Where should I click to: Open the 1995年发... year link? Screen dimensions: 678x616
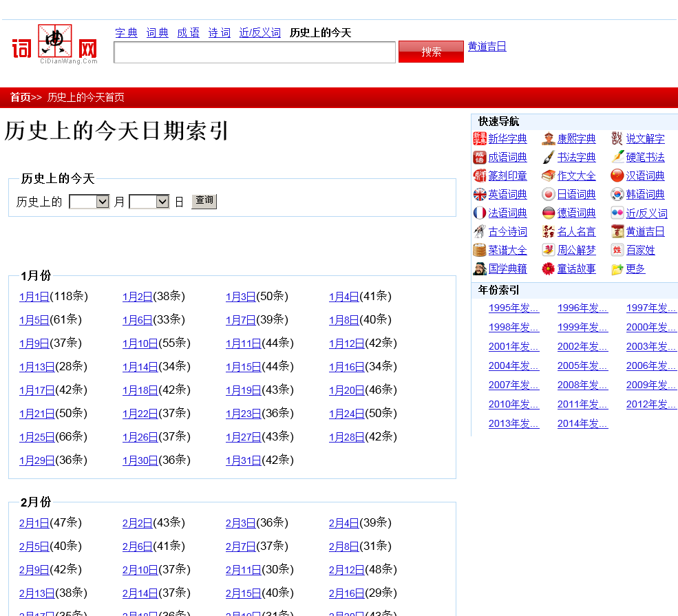click(x=513, y=308)
